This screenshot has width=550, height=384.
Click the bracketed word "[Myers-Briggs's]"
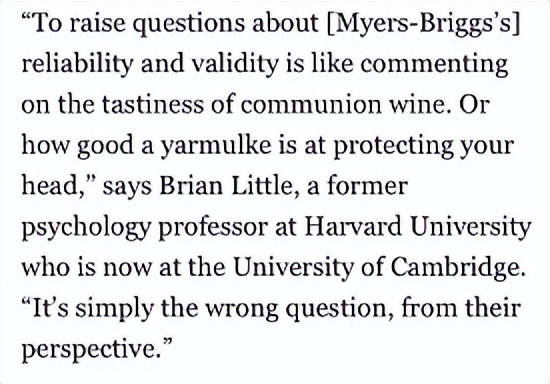point(423,25)
